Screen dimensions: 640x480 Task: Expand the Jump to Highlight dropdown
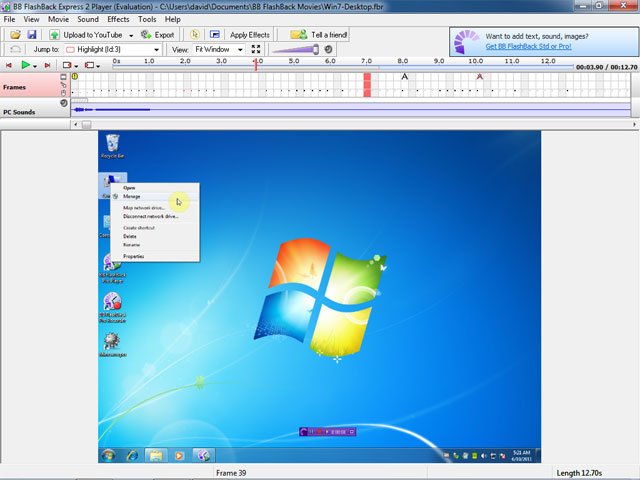point(156,49)
